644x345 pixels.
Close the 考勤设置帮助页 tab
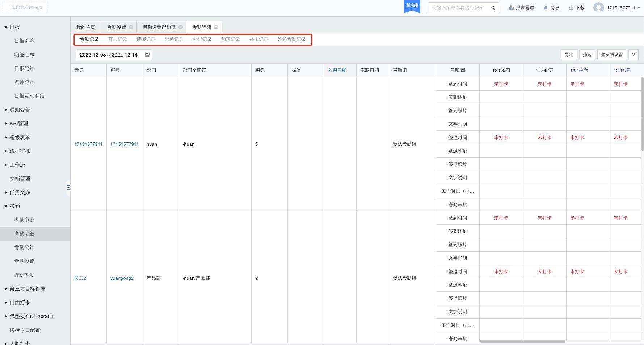tap(181, 27)
